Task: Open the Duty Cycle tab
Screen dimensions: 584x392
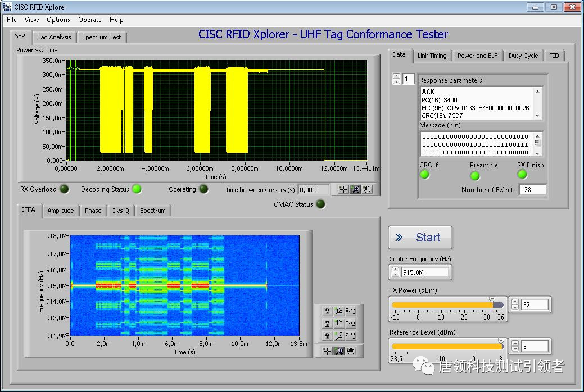Action: click(523, 56)
